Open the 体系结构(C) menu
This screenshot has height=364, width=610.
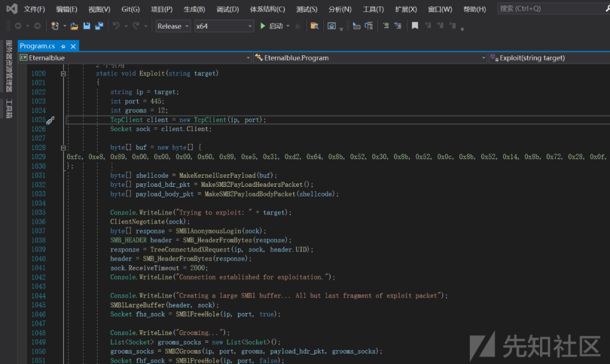[267, 9]
